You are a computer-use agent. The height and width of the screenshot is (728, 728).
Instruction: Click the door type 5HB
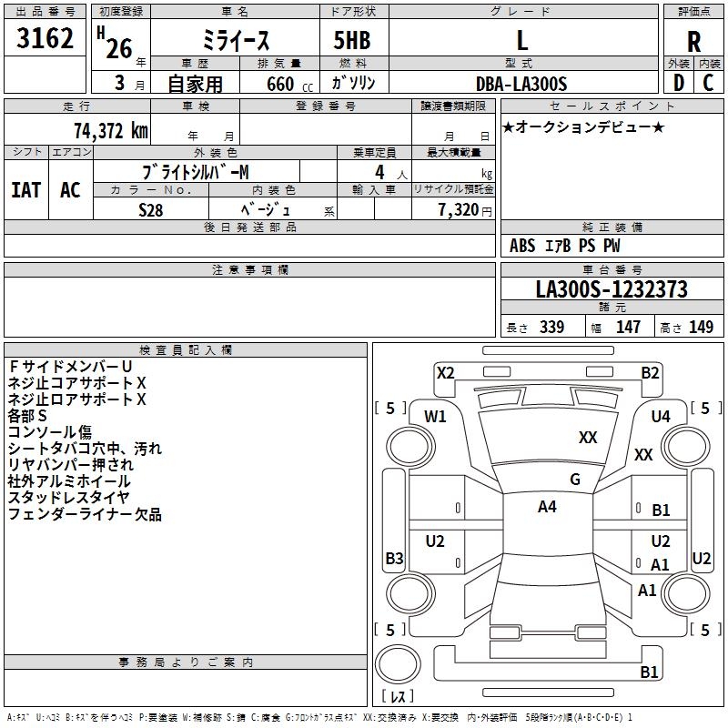[352, 40]
